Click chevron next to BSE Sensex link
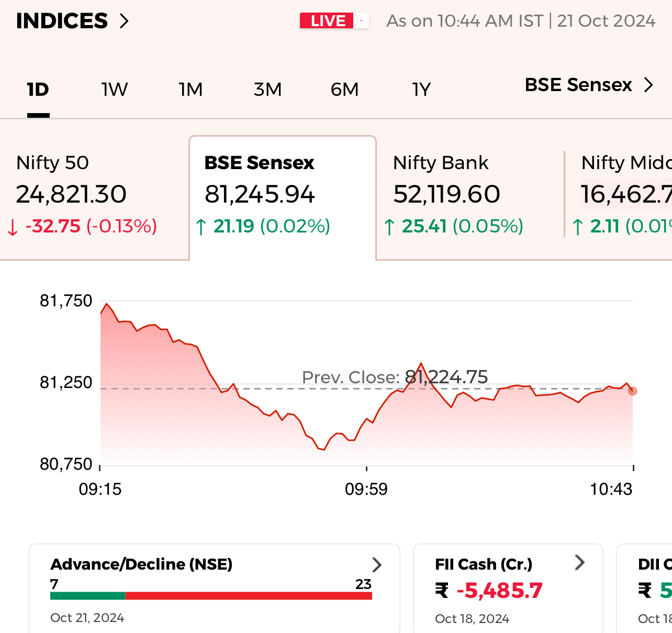672x633 pixels. pyautogui.click(x=649, y=85)
